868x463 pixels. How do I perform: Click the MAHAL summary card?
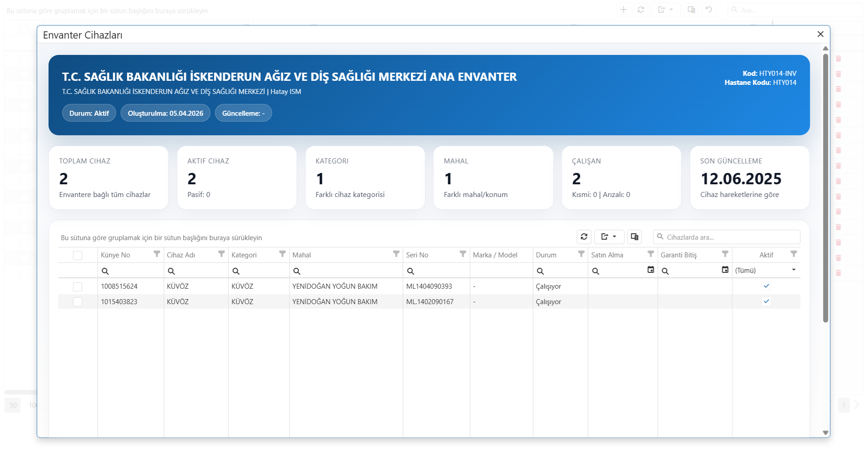[x=493, y=177]
